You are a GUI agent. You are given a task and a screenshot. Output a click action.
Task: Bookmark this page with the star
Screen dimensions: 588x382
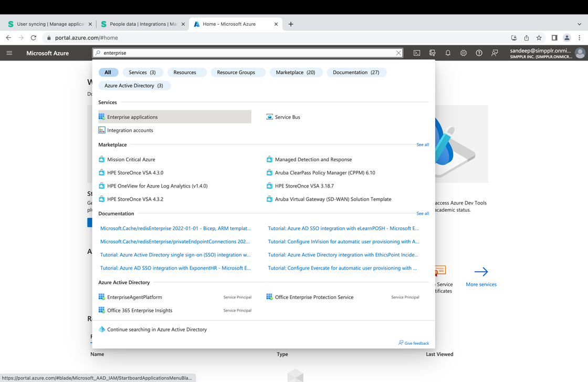click(x=539, y=37)
